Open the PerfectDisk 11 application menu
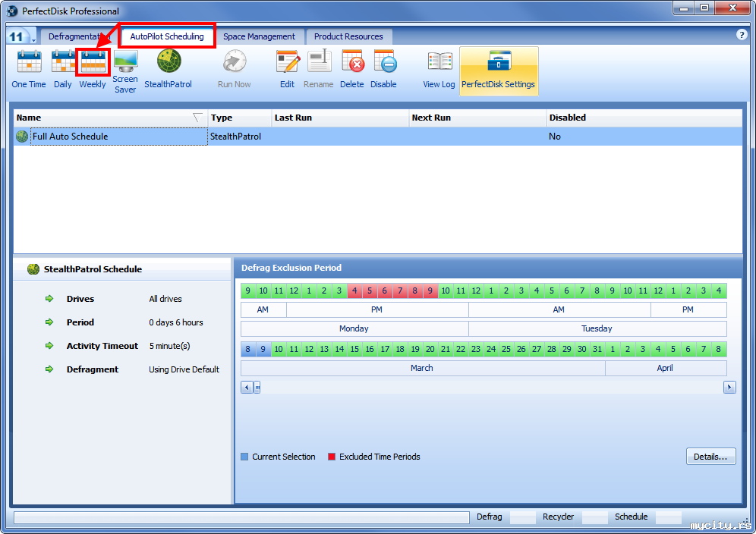 20,36
